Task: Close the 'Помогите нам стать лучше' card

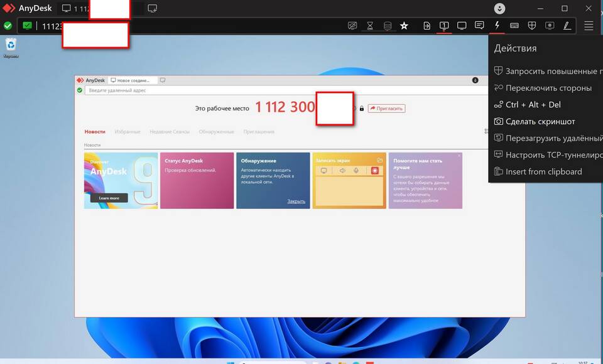Action: click(x=459, y=156)
